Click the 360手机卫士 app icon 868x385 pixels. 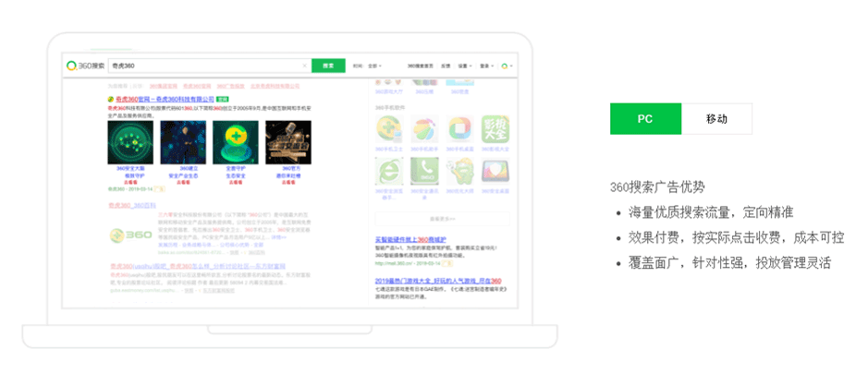(389, 129)
